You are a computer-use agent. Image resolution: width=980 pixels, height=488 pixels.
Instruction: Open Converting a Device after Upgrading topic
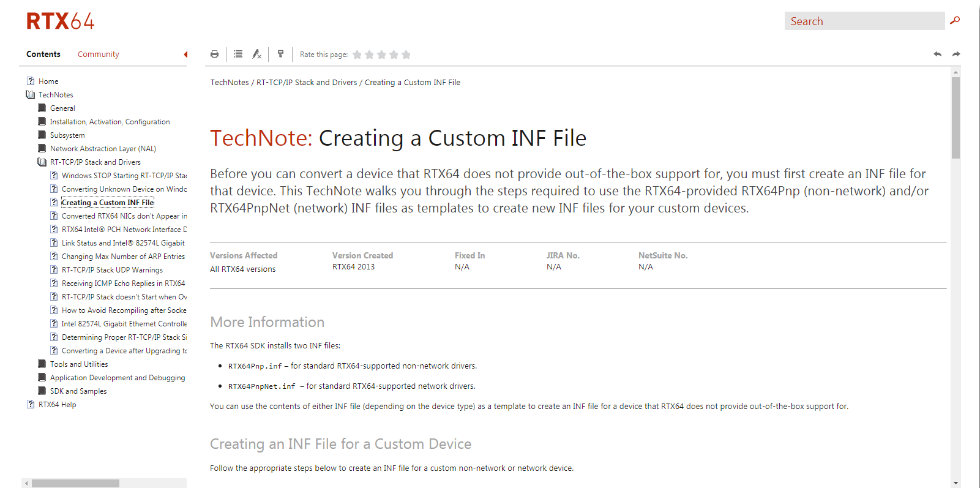(124, 350)
